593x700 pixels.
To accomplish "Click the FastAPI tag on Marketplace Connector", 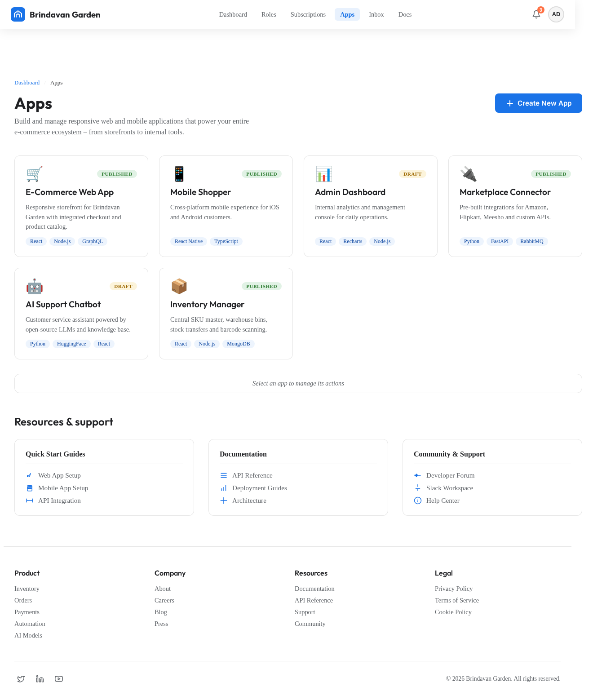I will (500, 241).
